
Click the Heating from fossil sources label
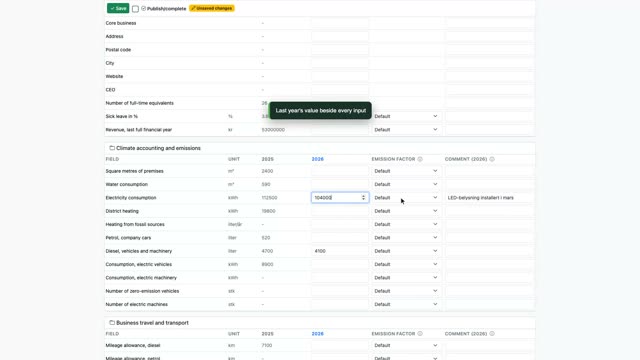point(135,224)
